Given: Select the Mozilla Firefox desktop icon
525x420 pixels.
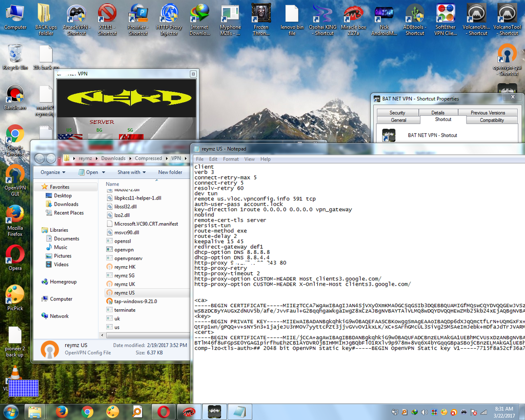Looking at the screenshot, I should click(15, 215).
